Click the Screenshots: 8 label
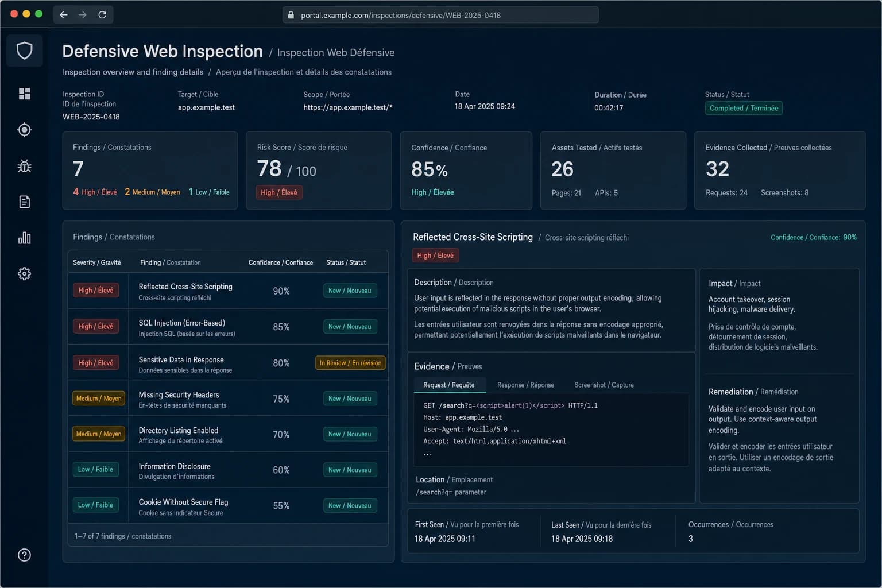 [x=784, y=193]
